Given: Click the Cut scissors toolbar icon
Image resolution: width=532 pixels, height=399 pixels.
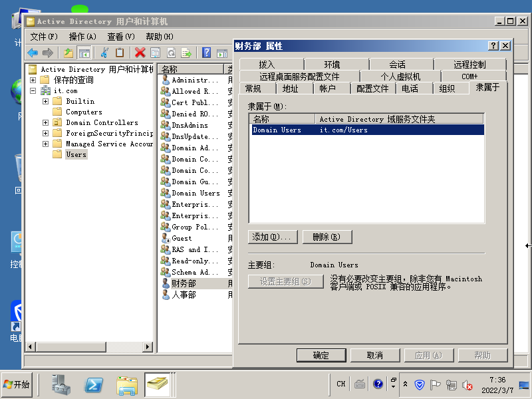Looking at the screenshot, I should tap(104, 53).
